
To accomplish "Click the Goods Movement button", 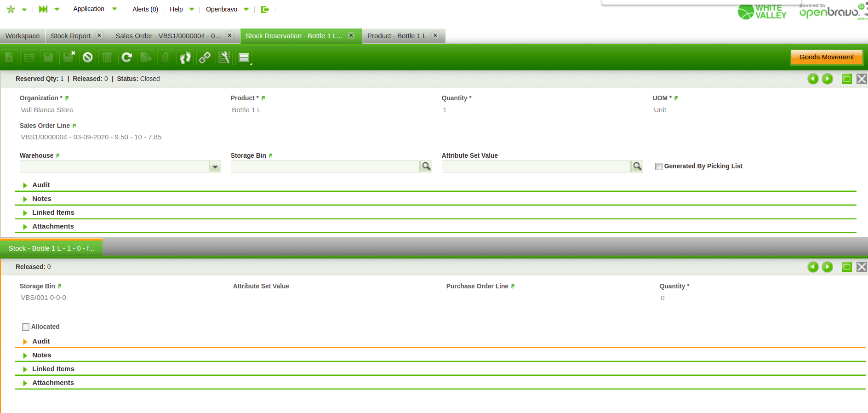I will (827, 57).
